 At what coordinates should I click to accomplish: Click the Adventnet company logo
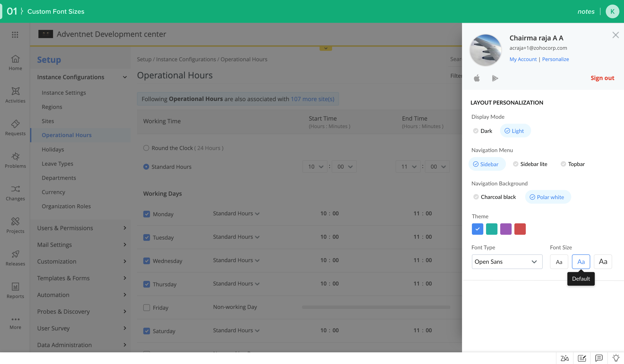pyautogui.click(x=45, y=34)
